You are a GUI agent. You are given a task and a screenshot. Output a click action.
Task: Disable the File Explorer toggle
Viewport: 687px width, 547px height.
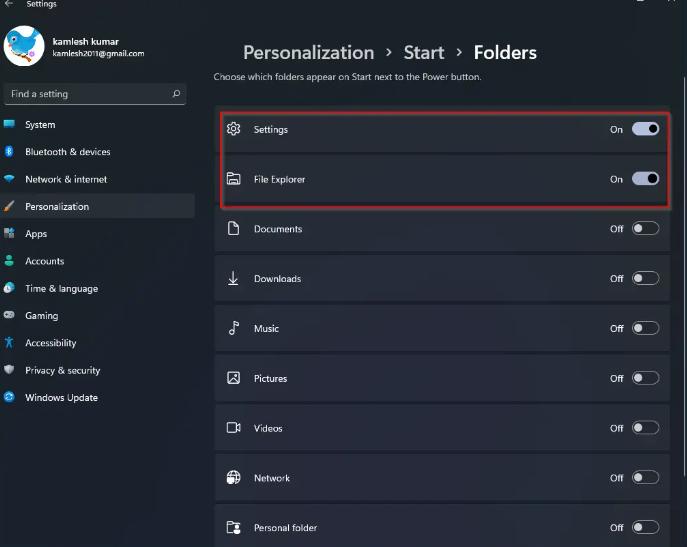[x=645, y=179]
